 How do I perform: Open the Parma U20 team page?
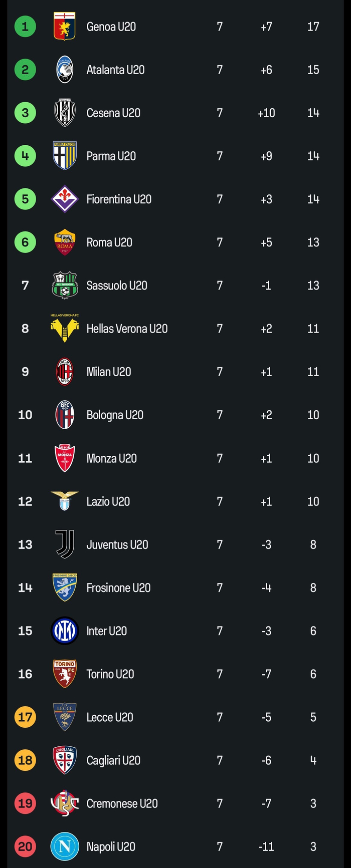pos(111,156)
